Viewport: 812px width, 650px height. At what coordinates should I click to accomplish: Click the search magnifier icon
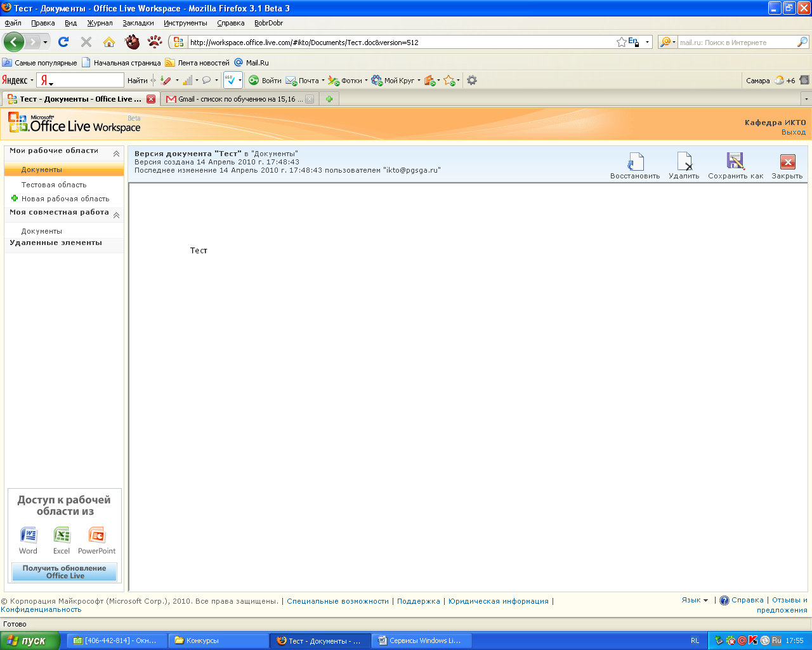point(802,42)
